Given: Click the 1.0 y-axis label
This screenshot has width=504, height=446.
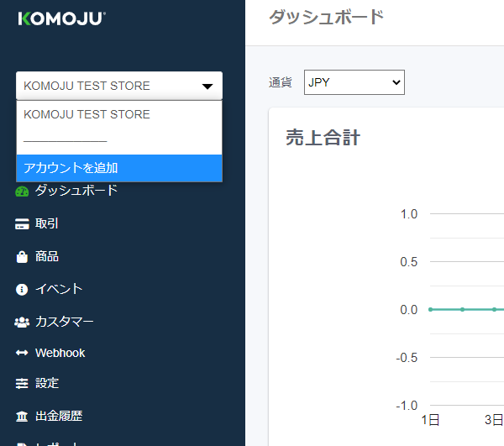Looking at the screenshot, I should pos(409,214).
